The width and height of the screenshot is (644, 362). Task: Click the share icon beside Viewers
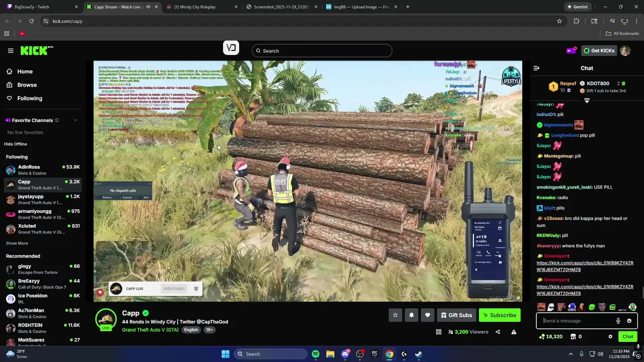[x=498, y=332]
